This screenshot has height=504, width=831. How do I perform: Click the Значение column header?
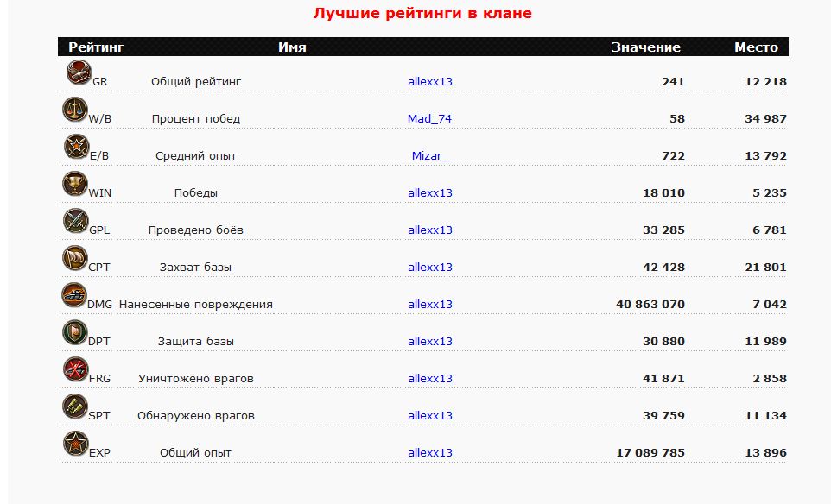[x=645, y=47]
